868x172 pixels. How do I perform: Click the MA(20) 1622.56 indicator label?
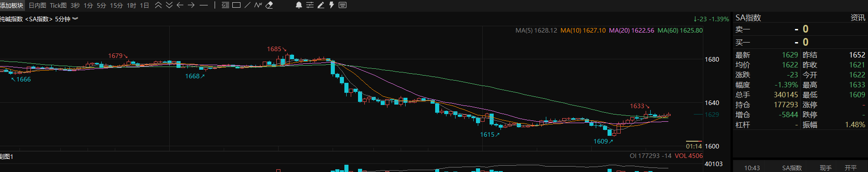(x=632, y=30)
